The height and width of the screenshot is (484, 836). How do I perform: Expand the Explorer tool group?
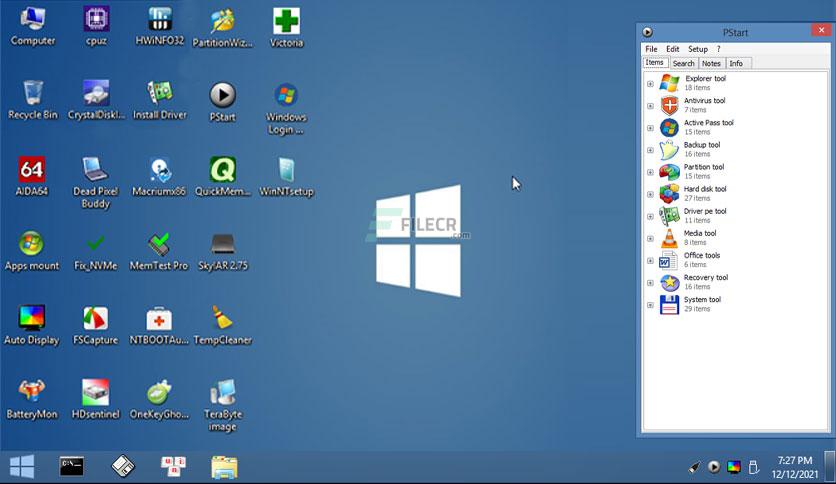tap(650, 84)
